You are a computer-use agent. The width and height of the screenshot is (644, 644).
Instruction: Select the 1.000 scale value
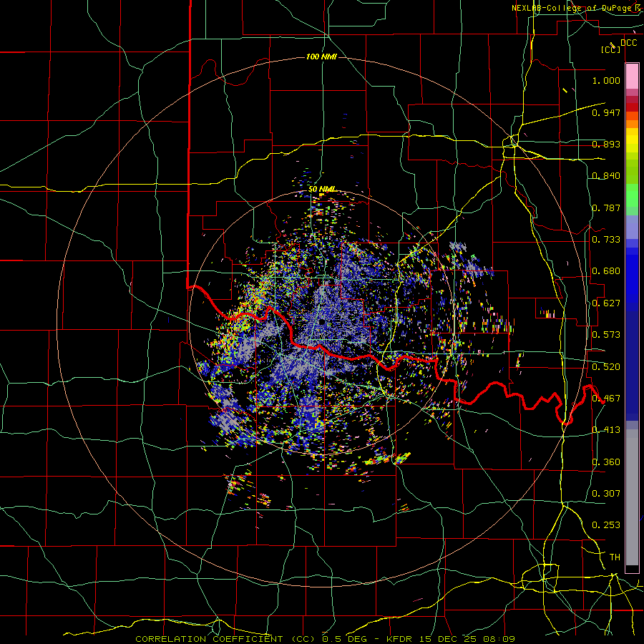[x=606, y=80]
